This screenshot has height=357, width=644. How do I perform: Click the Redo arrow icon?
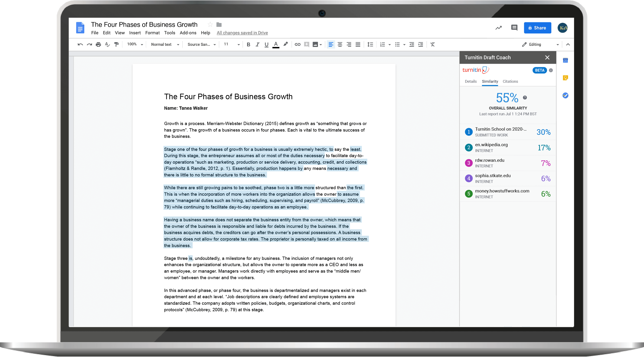89,45
